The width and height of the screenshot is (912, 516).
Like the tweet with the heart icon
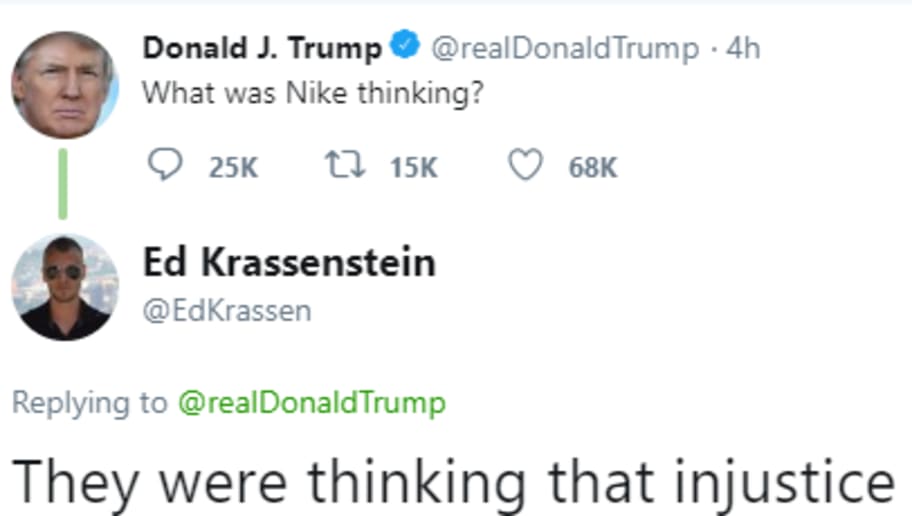pos(526,164)
